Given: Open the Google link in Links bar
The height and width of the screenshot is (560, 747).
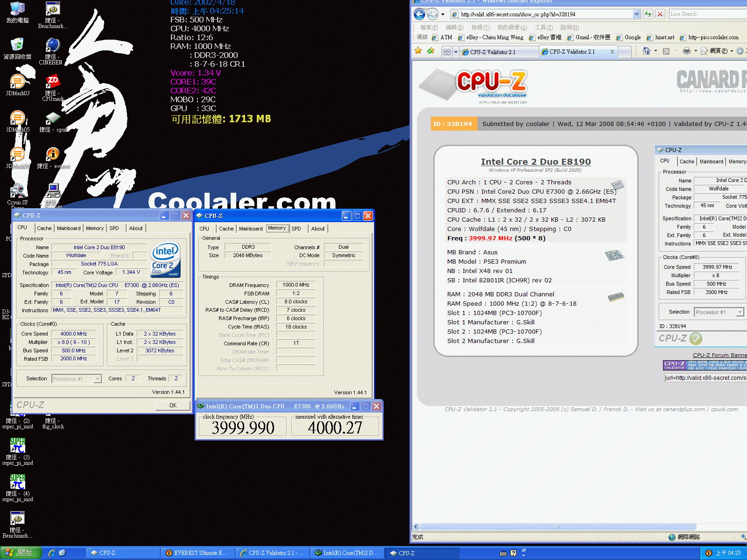Looking at the screenshot, I should click(628, 37).
